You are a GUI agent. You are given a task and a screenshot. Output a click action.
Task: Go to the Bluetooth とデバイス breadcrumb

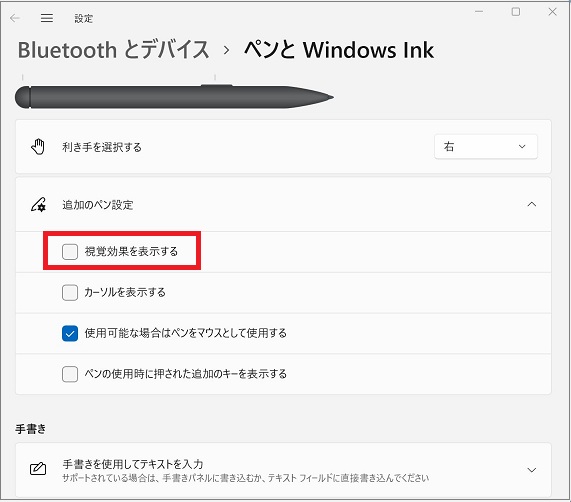point(113,50)
